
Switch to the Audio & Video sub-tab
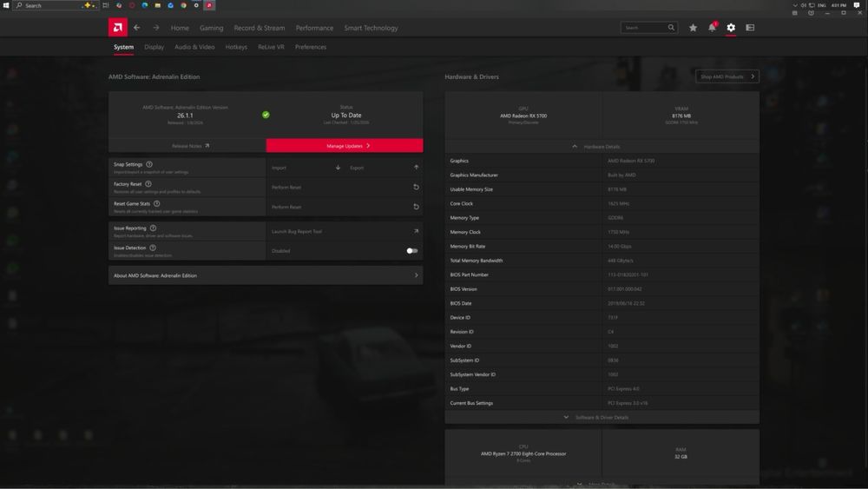click(x=194, y=47)
